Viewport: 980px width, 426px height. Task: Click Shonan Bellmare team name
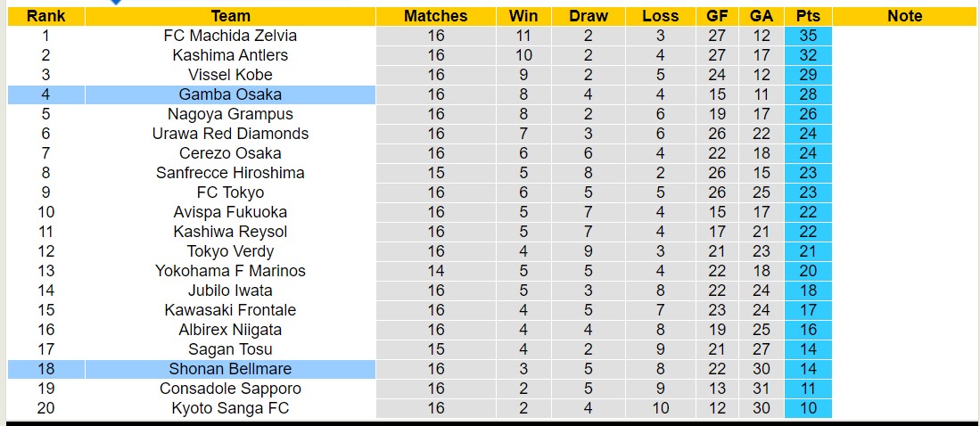230,369
